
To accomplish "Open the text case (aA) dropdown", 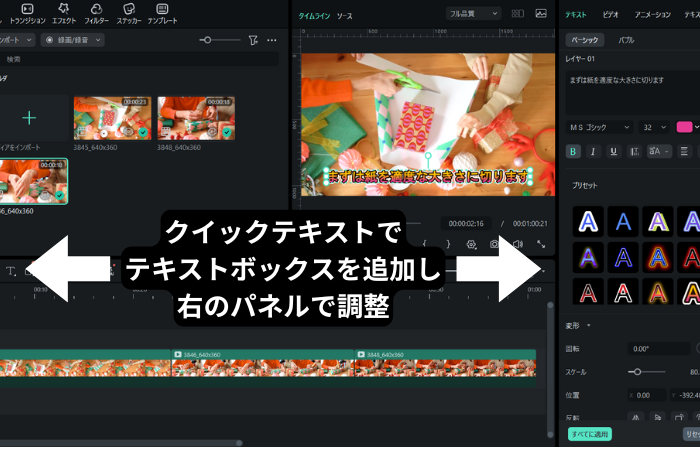I will click(x=659, y=151).
